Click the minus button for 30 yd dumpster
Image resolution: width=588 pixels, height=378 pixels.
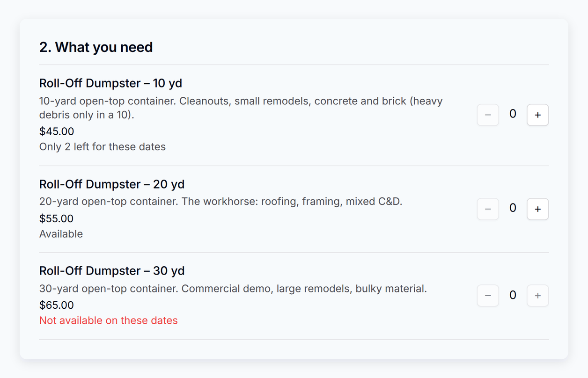point(488,296)
